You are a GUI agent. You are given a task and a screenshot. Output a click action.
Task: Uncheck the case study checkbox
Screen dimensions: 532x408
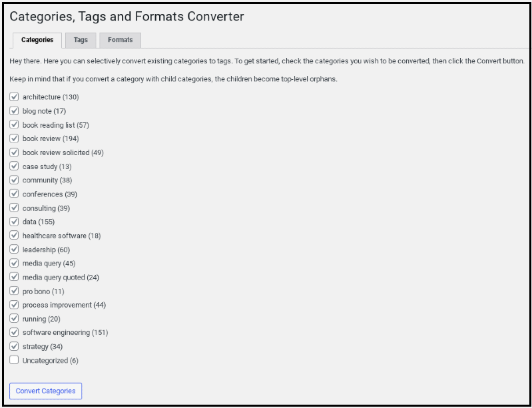(14, 166)
